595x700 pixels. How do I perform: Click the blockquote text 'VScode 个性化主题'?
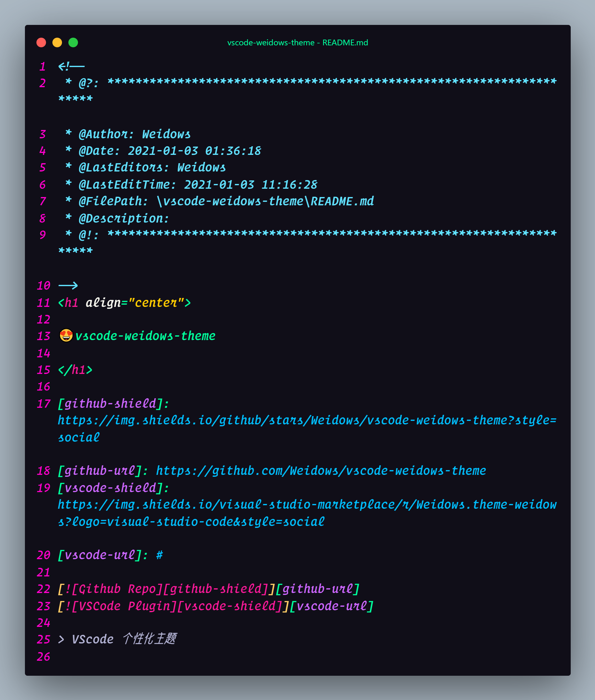tap(124, 639)
